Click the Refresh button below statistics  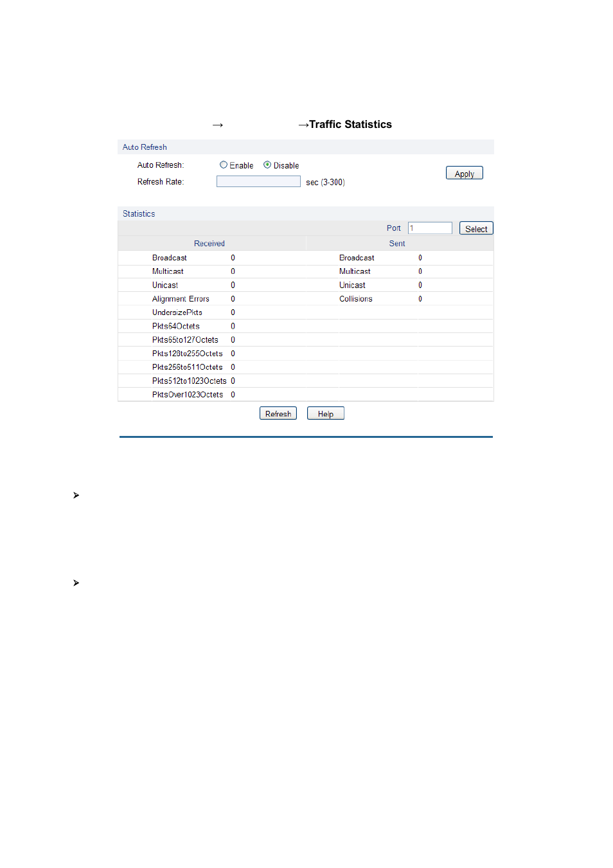(278, 413)
